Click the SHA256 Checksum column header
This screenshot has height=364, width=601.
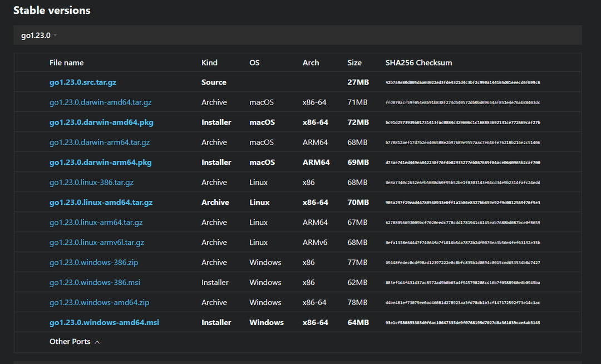418,63
